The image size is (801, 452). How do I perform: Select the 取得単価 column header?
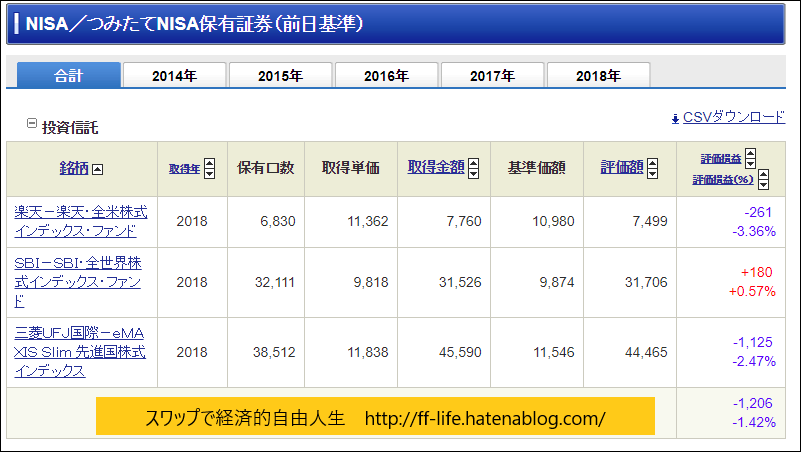[x=350, y=168]
